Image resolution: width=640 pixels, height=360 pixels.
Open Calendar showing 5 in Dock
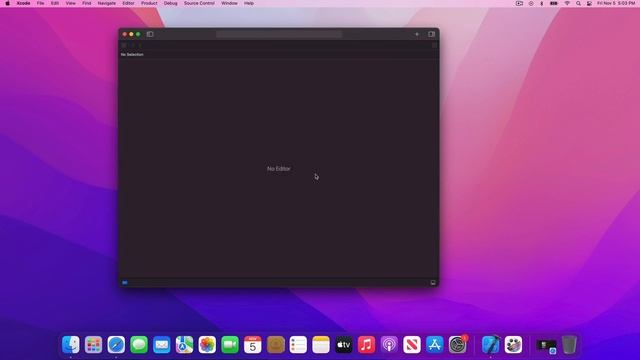[253, 345]
